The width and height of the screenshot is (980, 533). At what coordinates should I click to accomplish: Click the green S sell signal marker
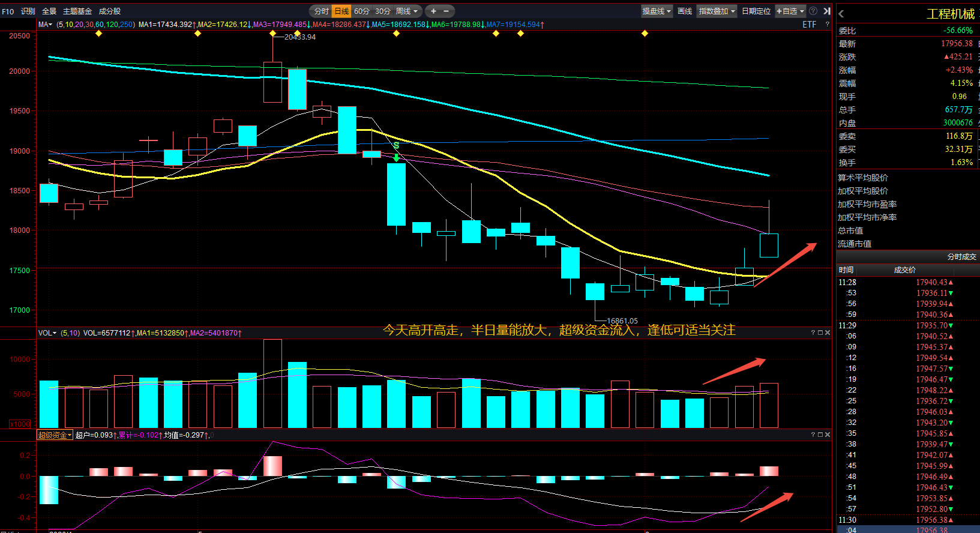pos(396,146)
